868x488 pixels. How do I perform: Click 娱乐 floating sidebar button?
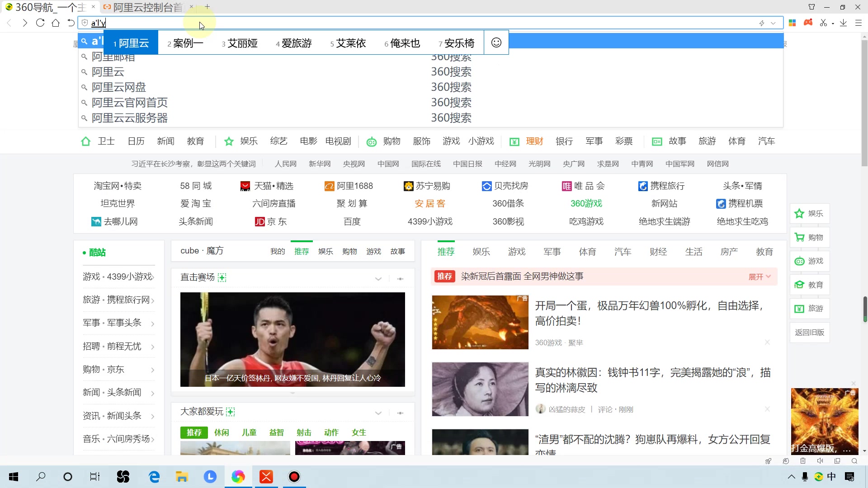click(810, 213)
